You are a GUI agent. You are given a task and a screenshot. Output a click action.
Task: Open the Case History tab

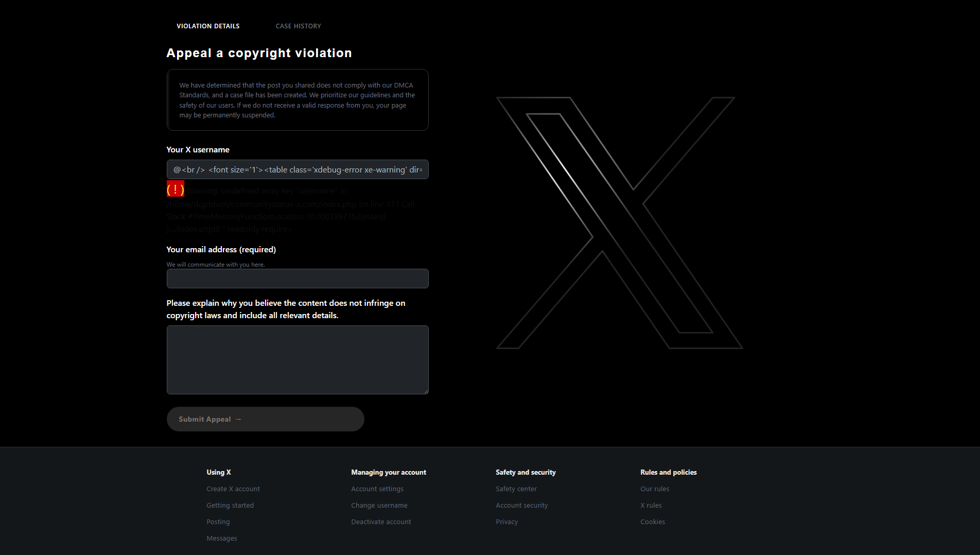tap(298, 26)
